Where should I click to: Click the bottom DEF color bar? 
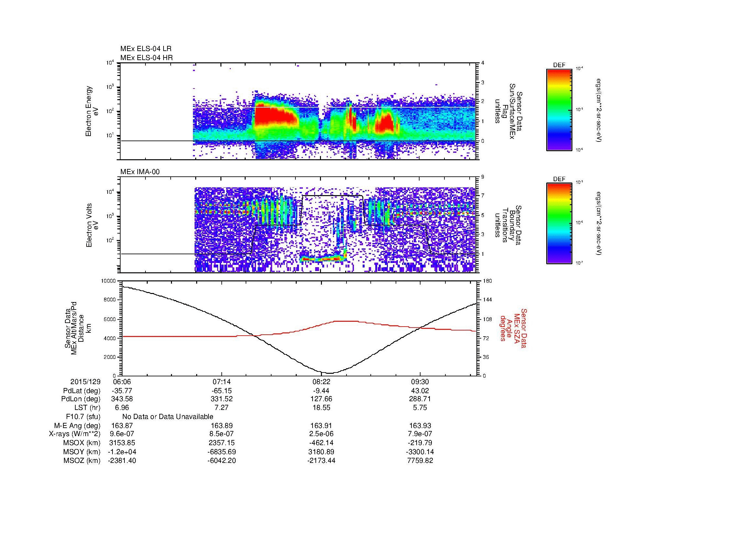pyautogui.click(x=559, y=224)
